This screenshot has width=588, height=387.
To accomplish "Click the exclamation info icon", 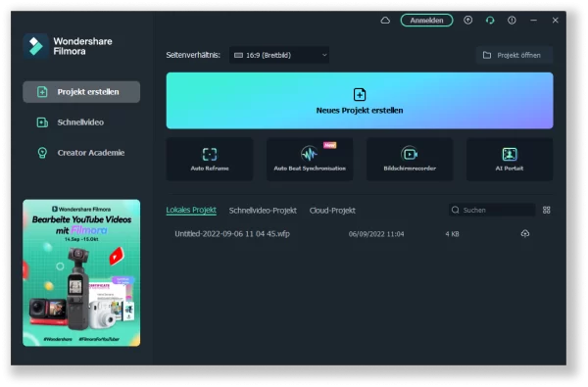I will [512, 21].
